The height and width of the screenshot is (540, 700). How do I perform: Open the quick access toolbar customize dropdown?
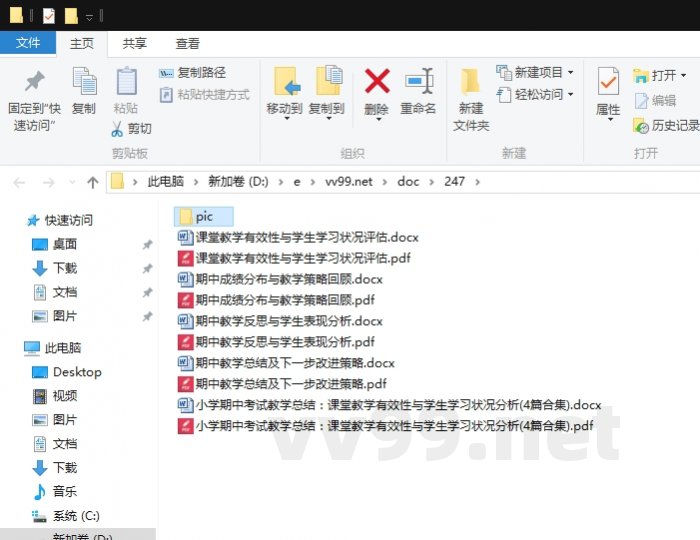click(89, 17)
